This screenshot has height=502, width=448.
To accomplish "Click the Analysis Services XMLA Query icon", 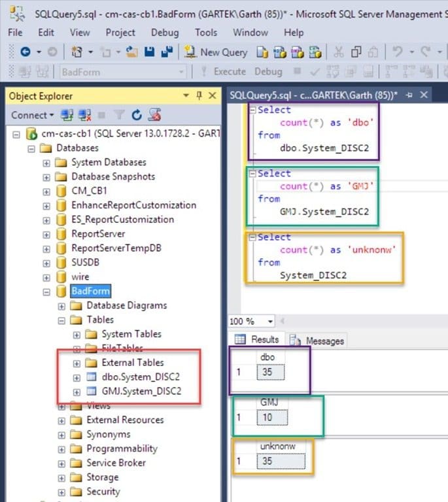I will (x=315, y=52).
